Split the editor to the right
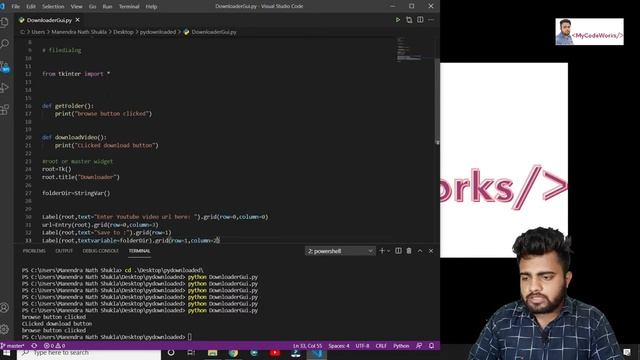 pos(420,20)
